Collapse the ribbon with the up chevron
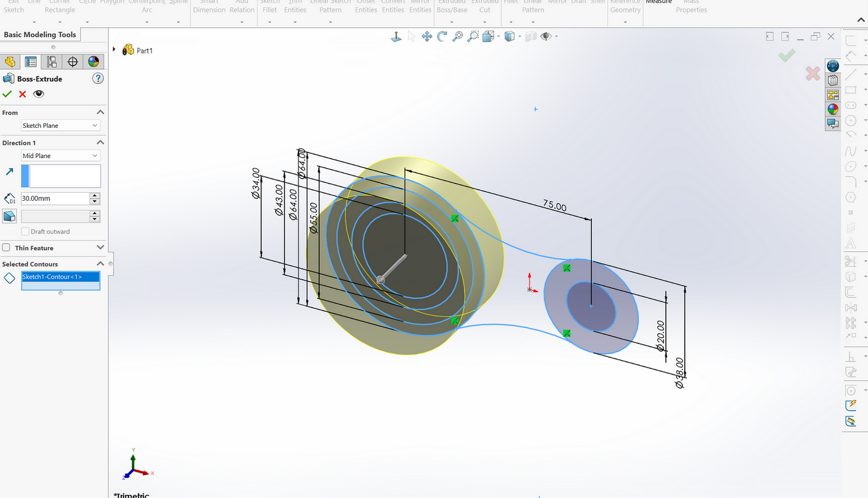Screen dimensions: 868x498 click(862, 20)
